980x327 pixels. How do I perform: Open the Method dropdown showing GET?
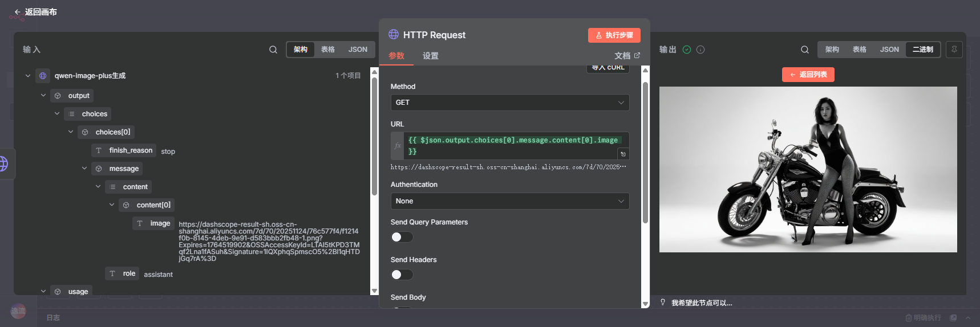(x=509, y=103)
